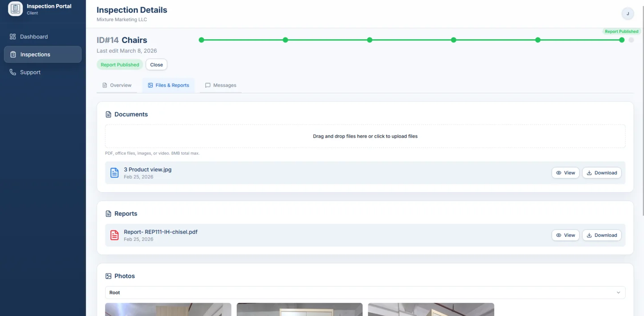Click the Report Published status badge
The width and height of the screenshot is (644, 316).
(119, 64)
